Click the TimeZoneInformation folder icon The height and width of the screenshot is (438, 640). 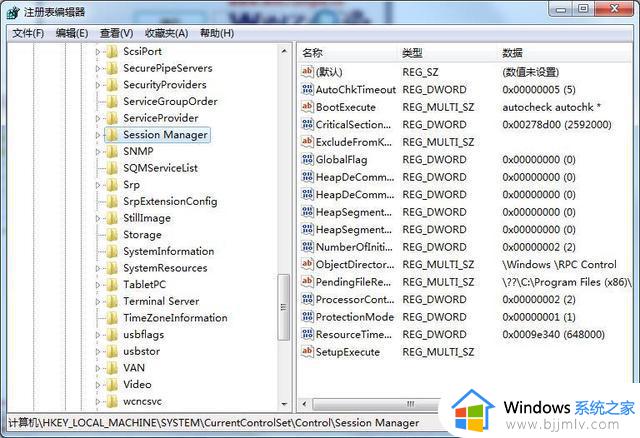112,318
